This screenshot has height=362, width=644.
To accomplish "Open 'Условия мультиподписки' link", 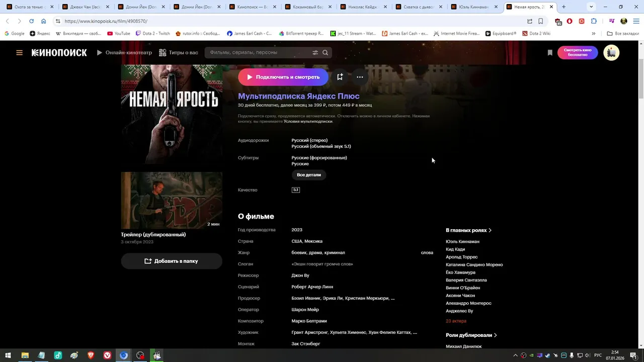I will tap(308, 121).
